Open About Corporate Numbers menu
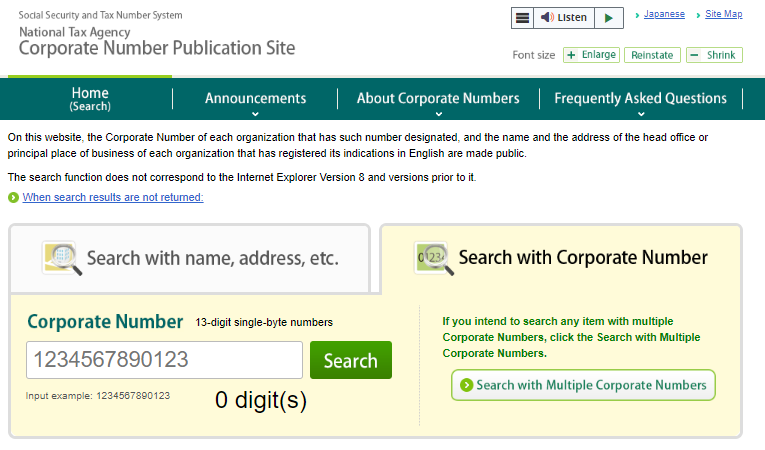The height and width of the screenshot is (450, 765). tap(438, 99)
